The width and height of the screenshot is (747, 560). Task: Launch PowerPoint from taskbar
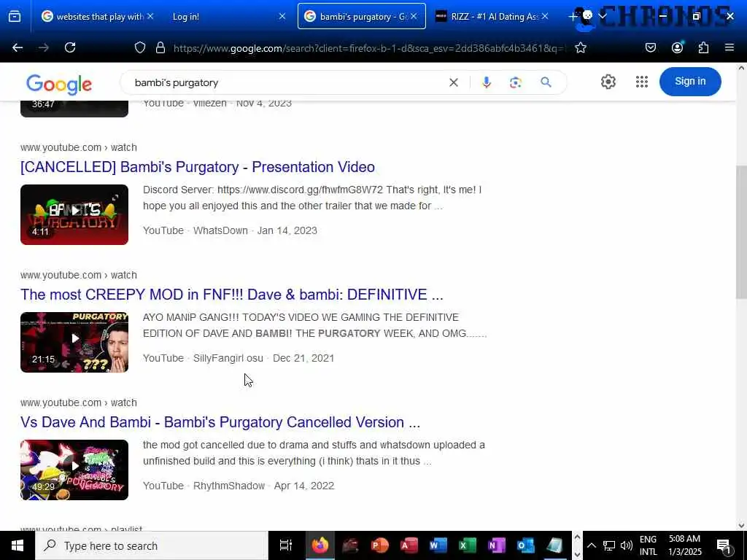(x=379, y=545)
